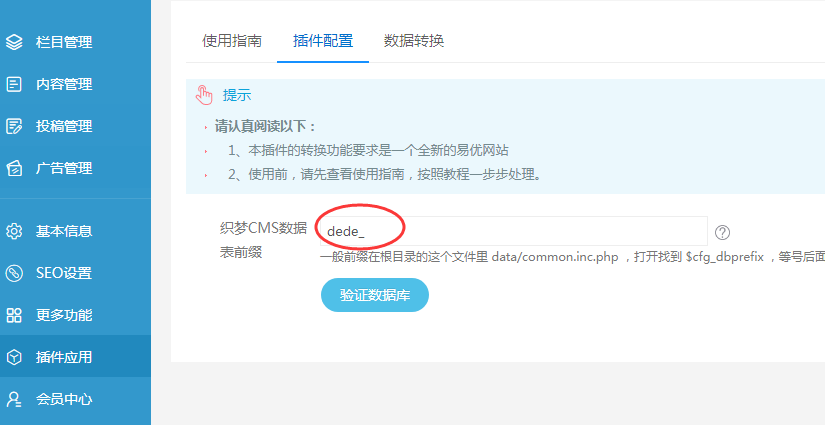The image size is (825, 425).
Task: Switch to the 使用指南 tab
Action: tap(232, 41)
